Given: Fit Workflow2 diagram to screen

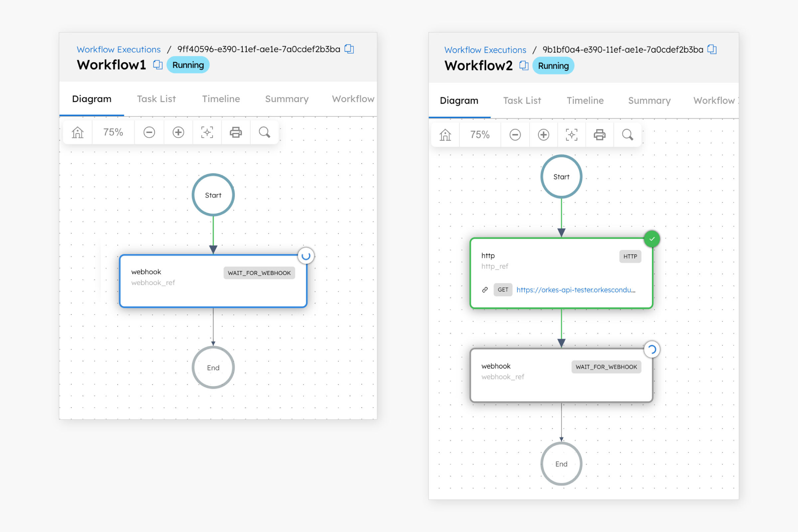Looking at the screenshot, I should coord(572,135).
